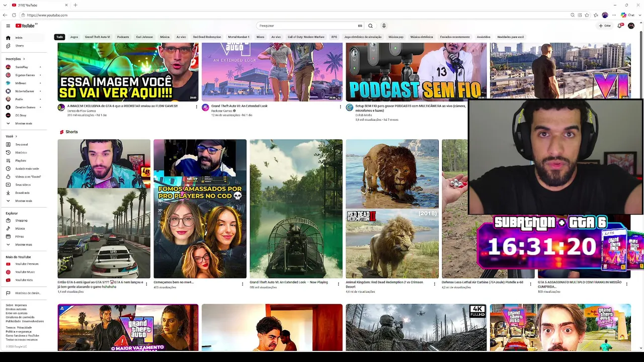Open video options for Rockstar Extended Look

coord(341,107)
